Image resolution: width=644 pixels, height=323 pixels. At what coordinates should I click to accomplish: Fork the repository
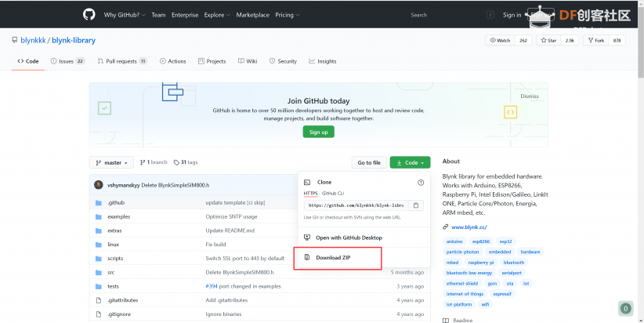tap(596, 40)
